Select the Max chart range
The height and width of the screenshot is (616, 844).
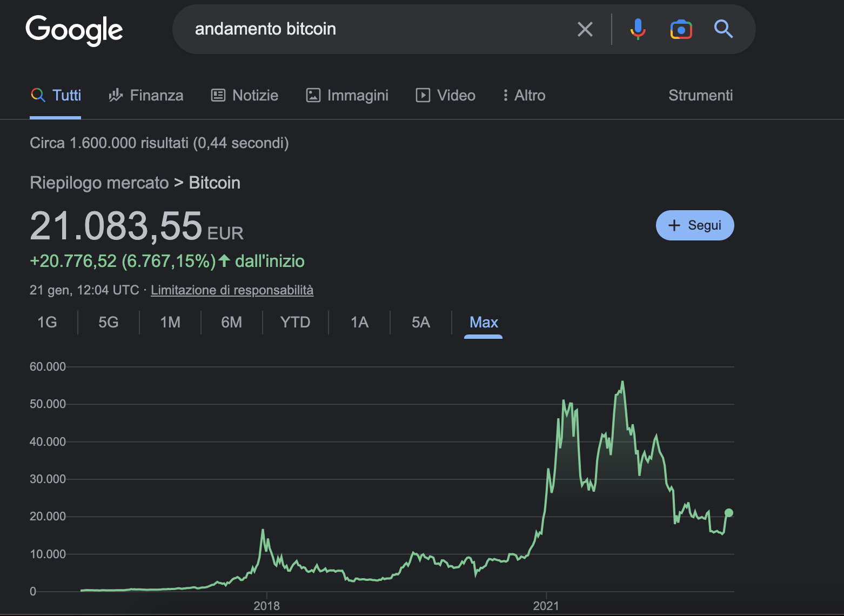484,323
